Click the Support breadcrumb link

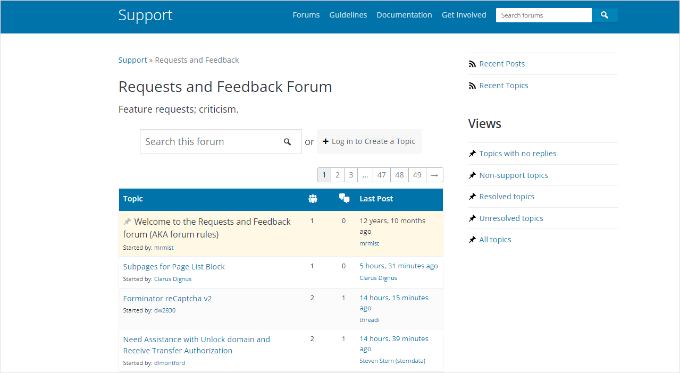(x=133, y=60)
